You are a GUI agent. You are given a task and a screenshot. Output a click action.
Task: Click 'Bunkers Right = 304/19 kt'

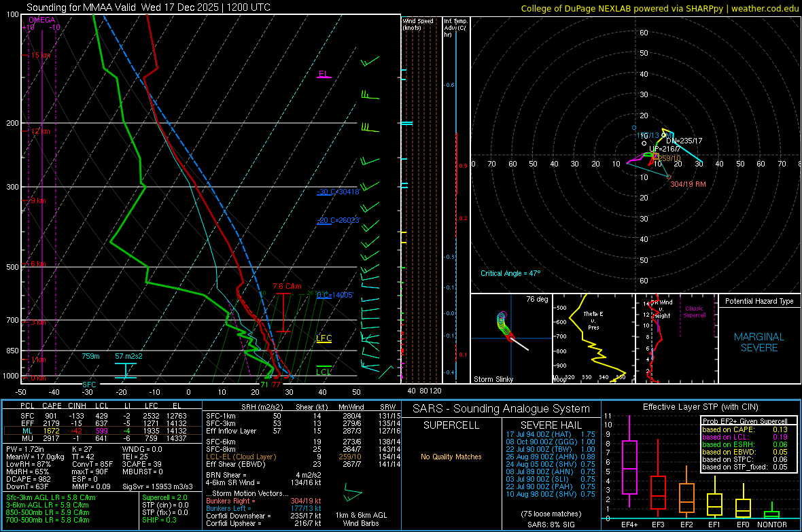[264, 501]
